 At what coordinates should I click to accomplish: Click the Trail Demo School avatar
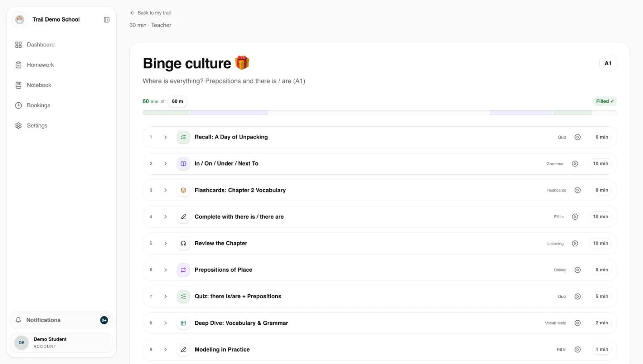pyautogui.click(x=19, y=19)
